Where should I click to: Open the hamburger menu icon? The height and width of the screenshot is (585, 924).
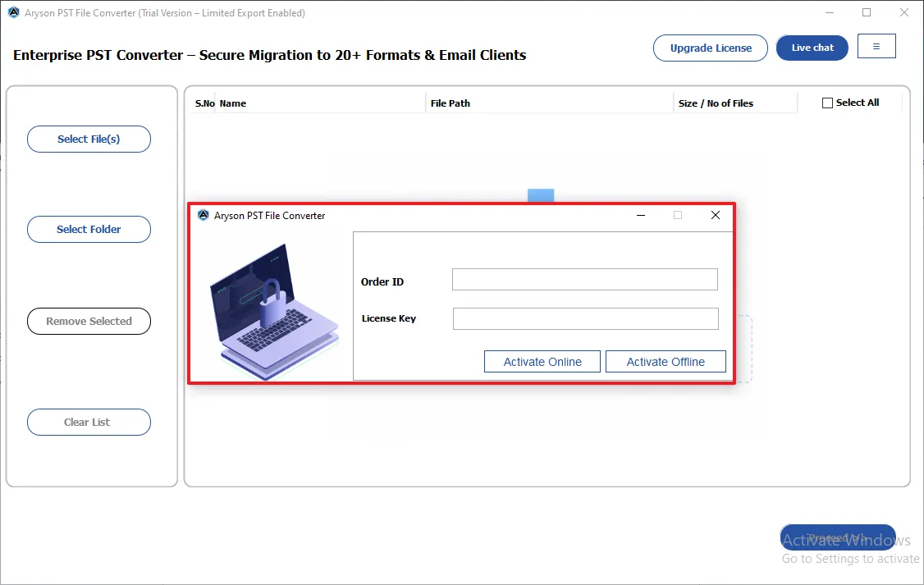pos(876,47)
